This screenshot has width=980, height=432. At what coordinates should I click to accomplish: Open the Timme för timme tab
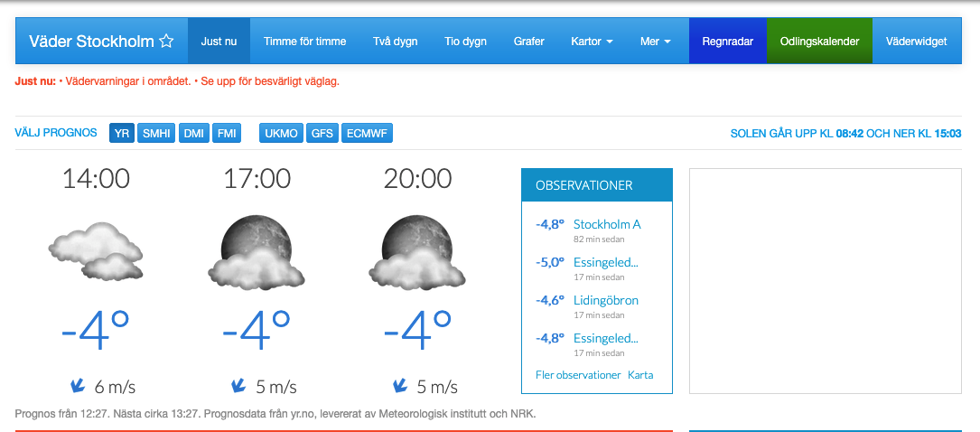pyautogui.click(x=305, y=42)
